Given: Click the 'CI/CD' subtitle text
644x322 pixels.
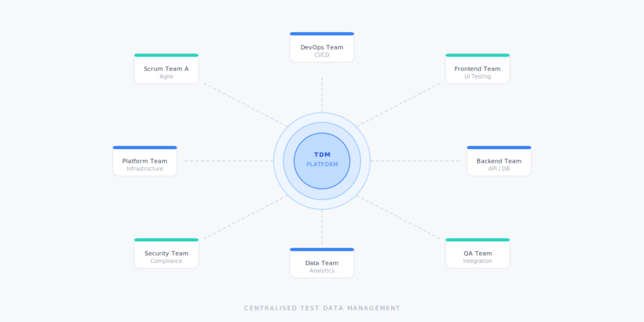Looking at the screenshot, I should (322, 55).
